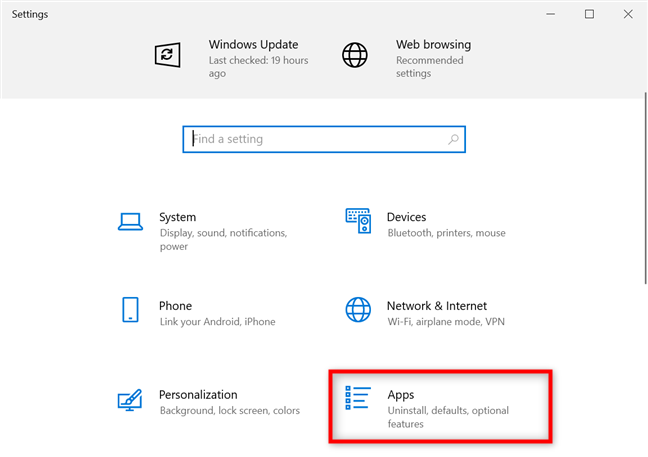
Task: Click the Apps list icon
Action: point(358,398)
